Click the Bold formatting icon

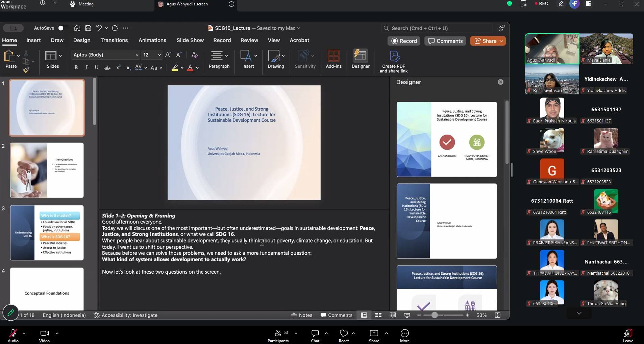tap(76, 68)
